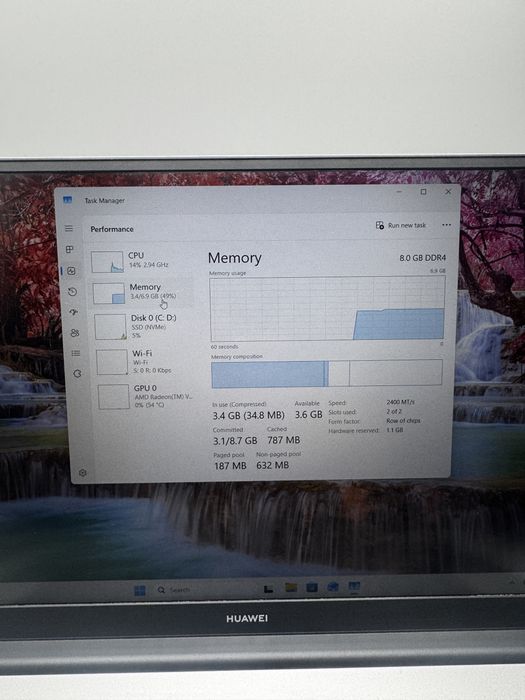Minimize the Task Manager window

tap(399, 192)
